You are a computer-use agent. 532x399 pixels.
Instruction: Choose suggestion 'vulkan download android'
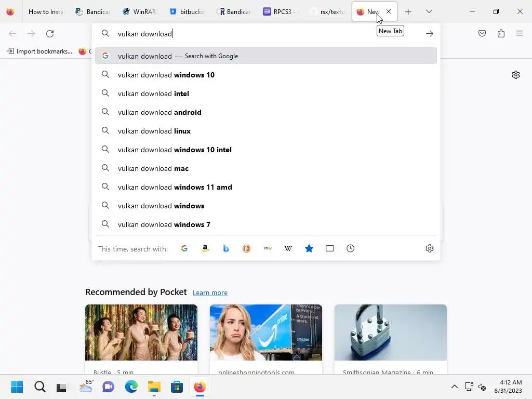pos(266,112)
